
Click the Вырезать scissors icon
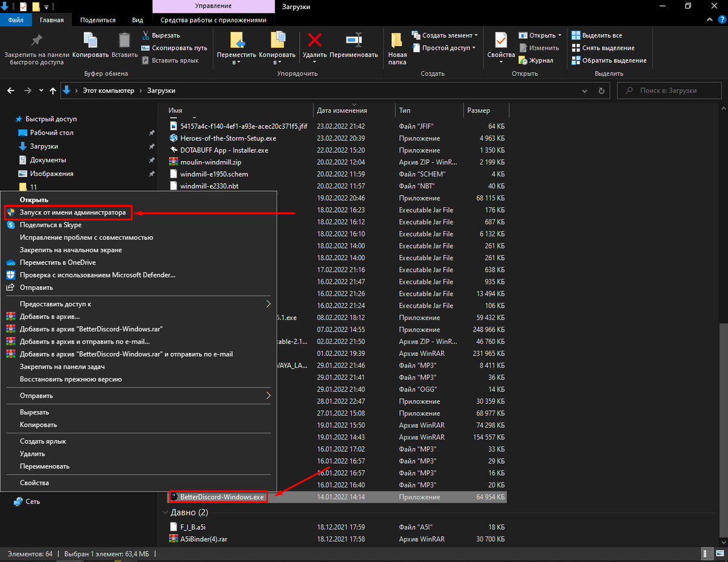pos(146,35)
